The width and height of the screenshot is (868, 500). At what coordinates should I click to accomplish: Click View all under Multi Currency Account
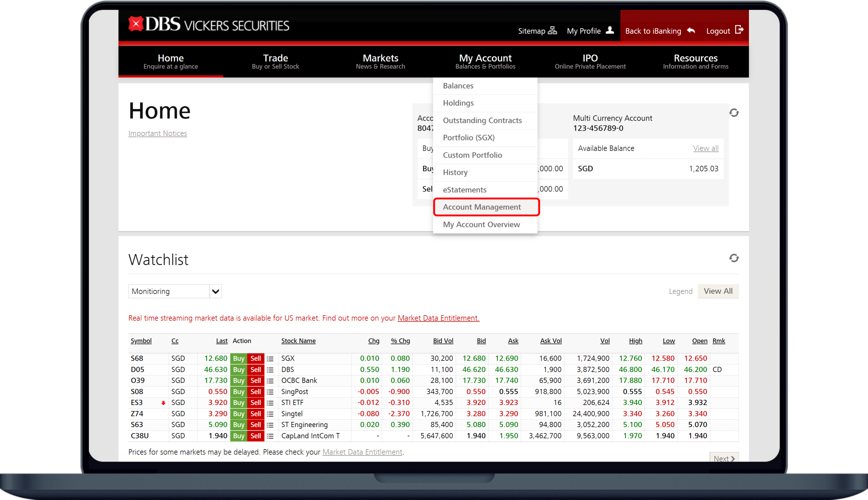pyautogui.click(x=706, y=148)
